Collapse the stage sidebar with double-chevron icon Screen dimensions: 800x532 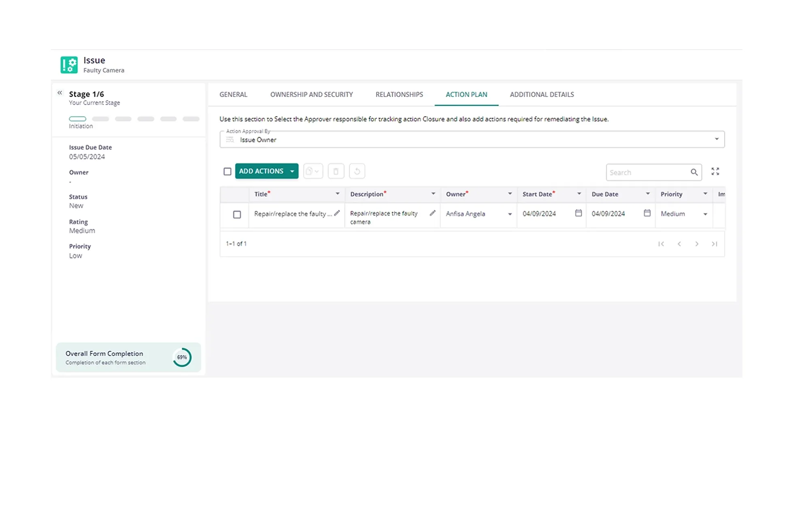[x=60, y=93]
